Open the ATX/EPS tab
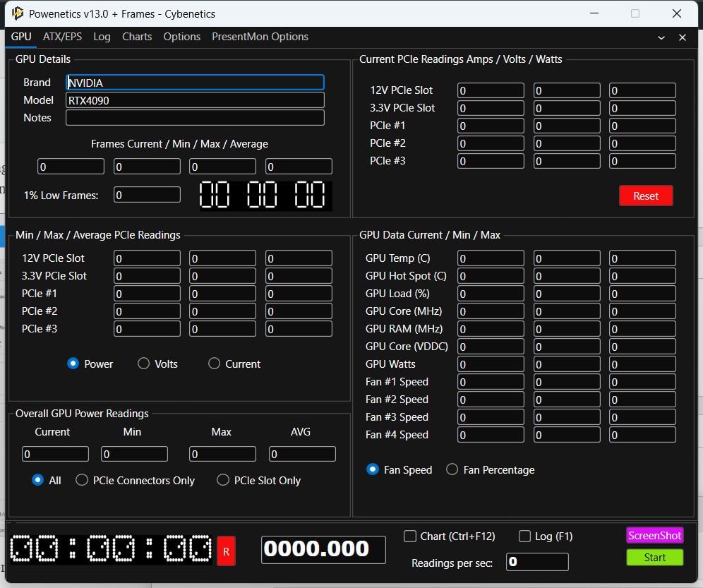The image size is (703, 588). pos(62,37)
